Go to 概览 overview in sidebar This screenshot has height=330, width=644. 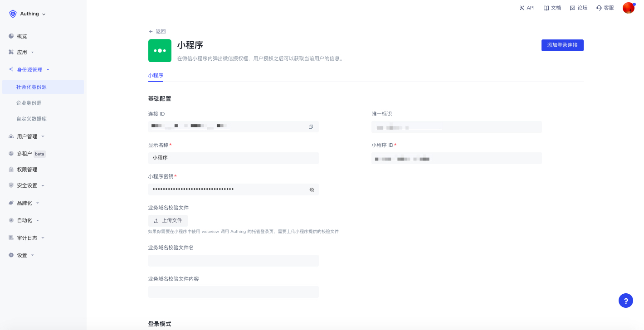point(22,36)
